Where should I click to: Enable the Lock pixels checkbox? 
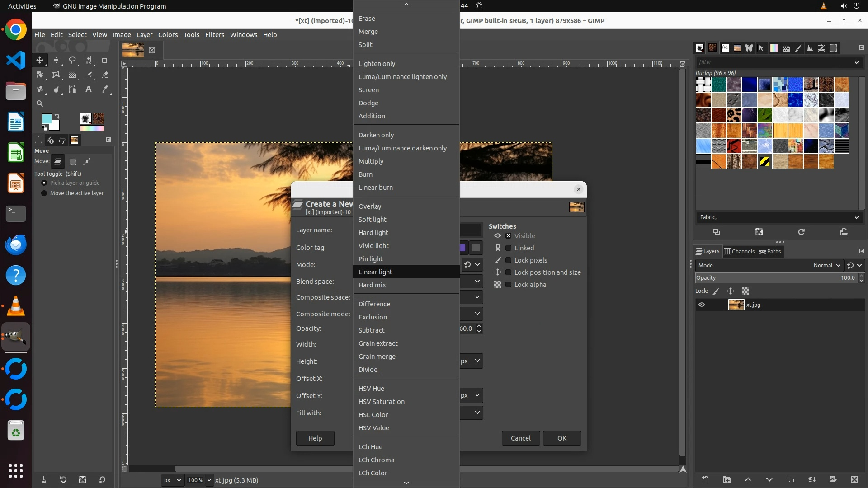[x=508, y=260]
